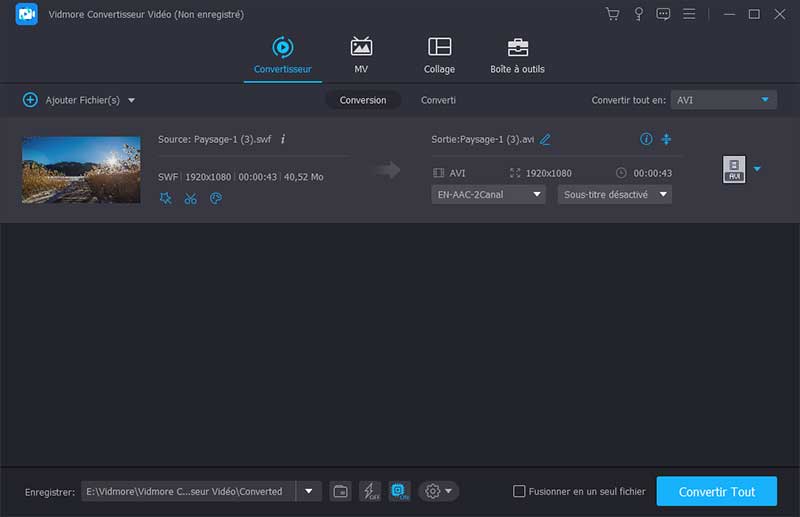Open the scissors cut tool
The image size is (800, 517).
coord(190,198)
